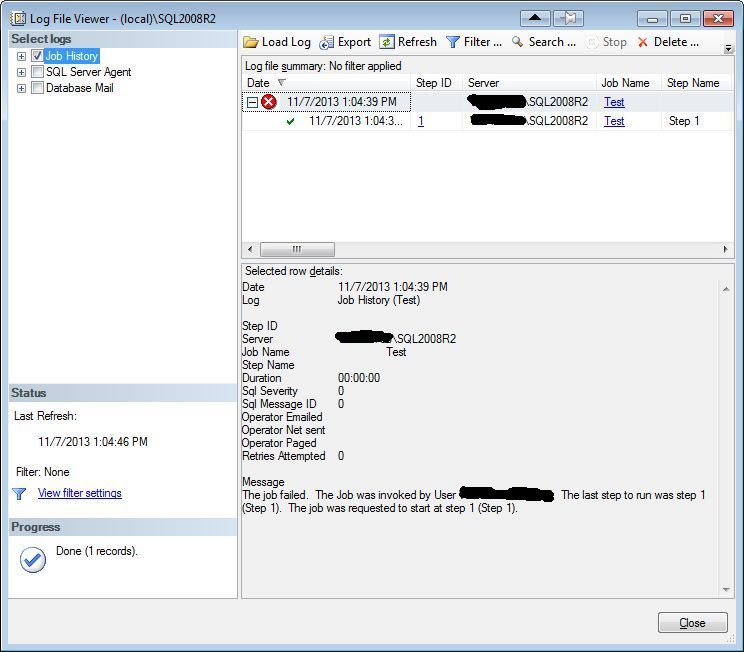Enable the Database Mail checkbox
The height and width of the screenshot is (652, 744).
pos(37,88)
